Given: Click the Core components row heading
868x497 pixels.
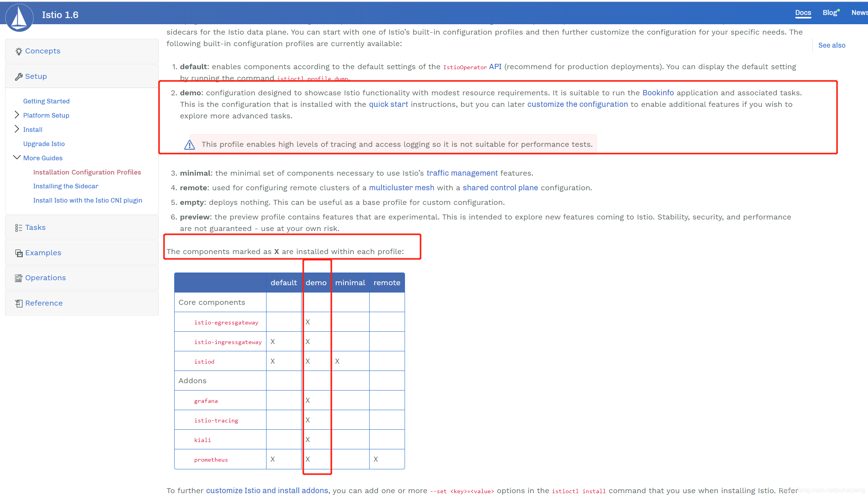Looking at the screenshot, I should (x=212, y=303).
